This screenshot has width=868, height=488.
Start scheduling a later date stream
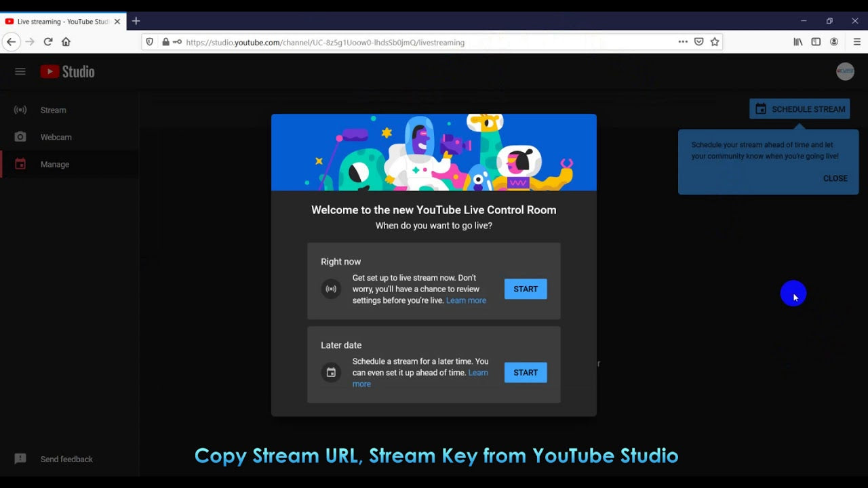526,373
